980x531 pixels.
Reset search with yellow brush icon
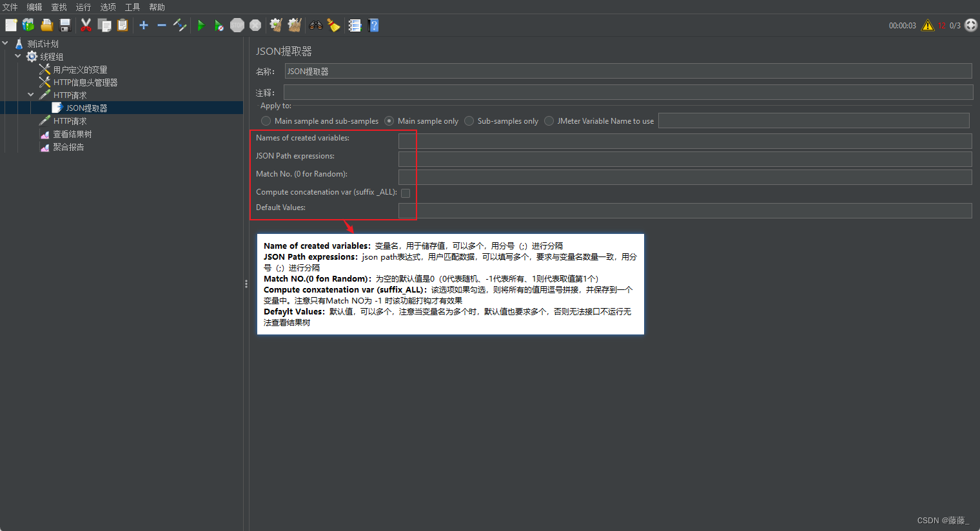(333, 25)
